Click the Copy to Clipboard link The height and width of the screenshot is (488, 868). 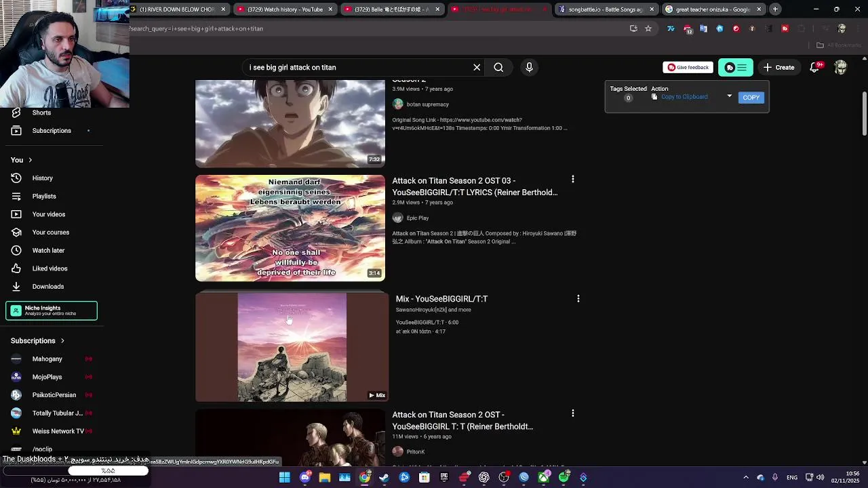click(684, 97)
